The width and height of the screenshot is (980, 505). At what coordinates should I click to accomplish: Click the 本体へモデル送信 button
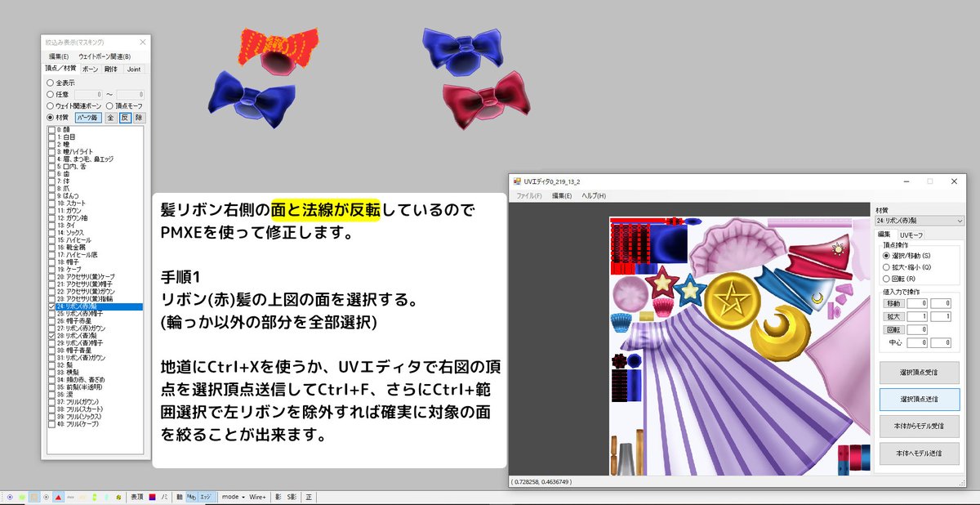coord(919,454)
